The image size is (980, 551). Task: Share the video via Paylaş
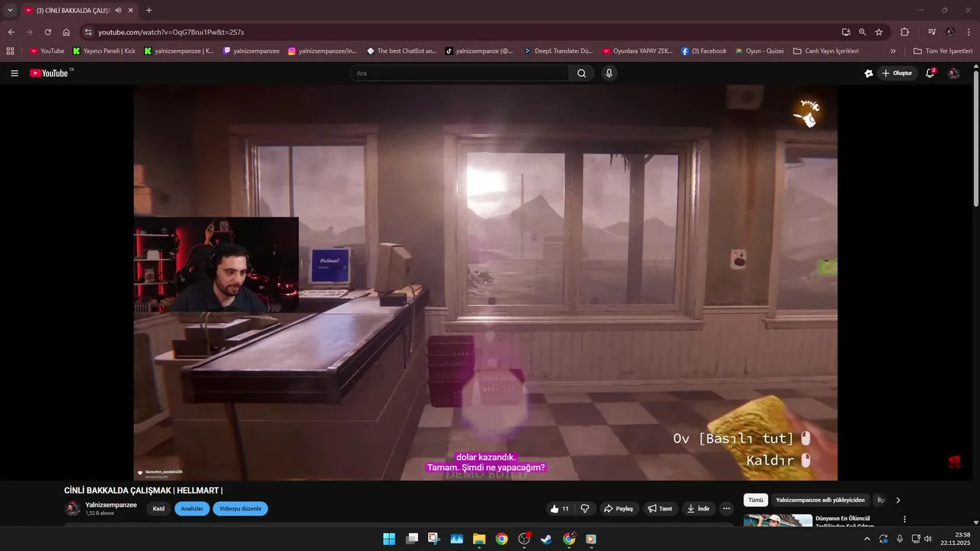619,509
